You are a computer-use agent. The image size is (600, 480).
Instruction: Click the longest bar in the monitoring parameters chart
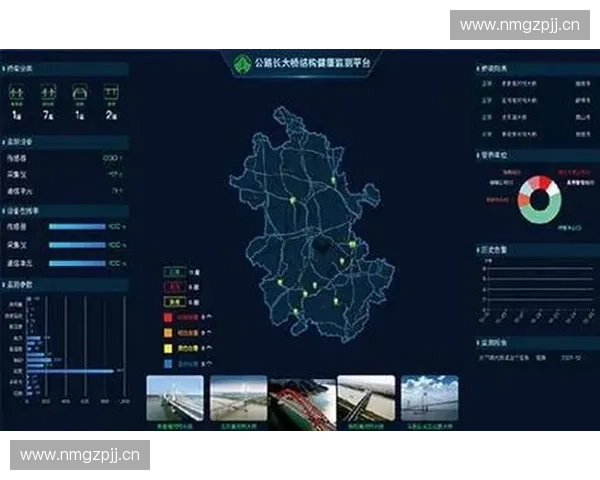coord(70,371)
